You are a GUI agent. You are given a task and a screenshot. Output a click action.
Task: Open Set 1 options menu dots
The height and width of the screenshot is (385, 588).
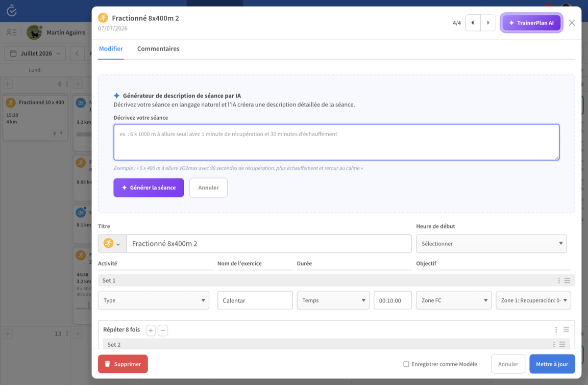(x=559, y=280)
